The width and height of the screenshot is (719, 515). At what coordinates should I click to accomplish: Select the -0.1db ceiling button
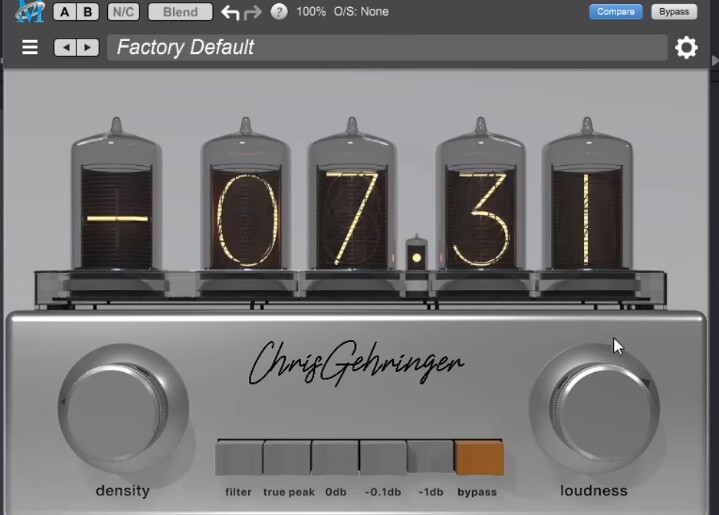(x=383, y=457)
